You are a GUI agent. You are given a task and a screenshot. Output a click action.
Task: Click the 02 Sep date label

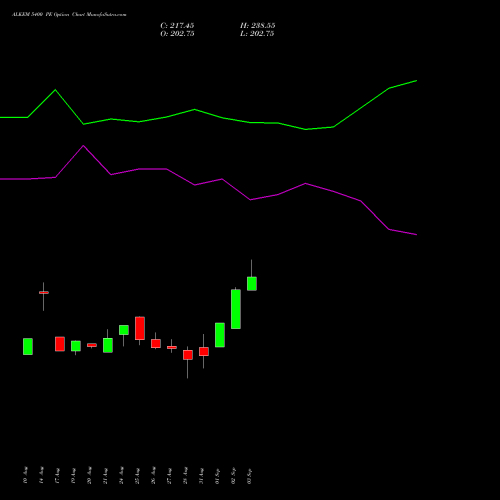coord(233,476)
